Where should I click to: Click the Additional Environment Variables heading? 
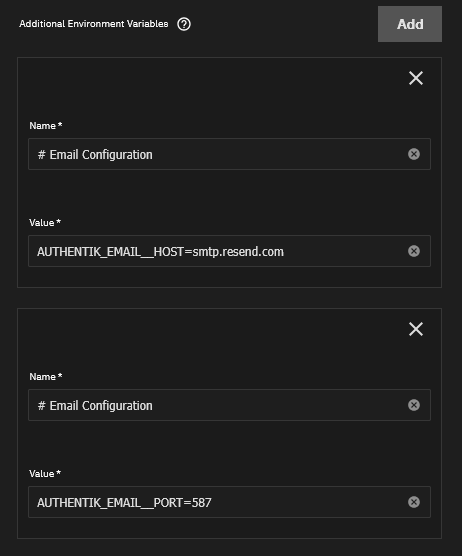(94, 24)
